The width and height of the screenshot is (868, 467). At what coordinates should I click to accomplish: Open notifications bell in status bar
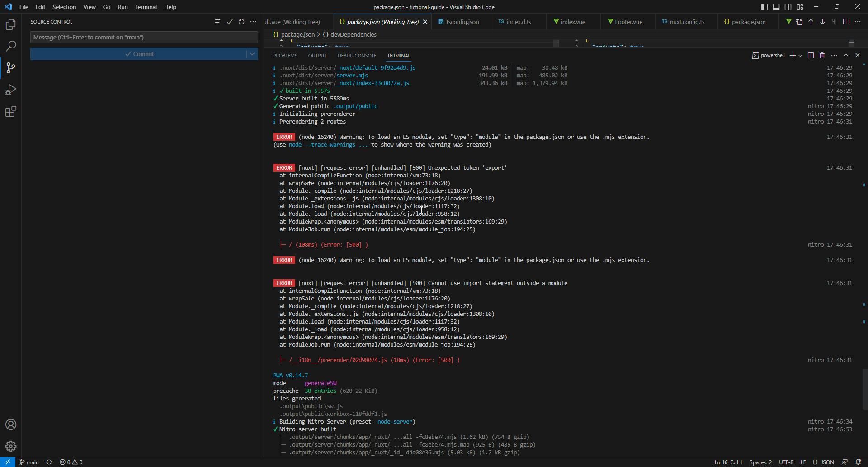click(858, 462)
